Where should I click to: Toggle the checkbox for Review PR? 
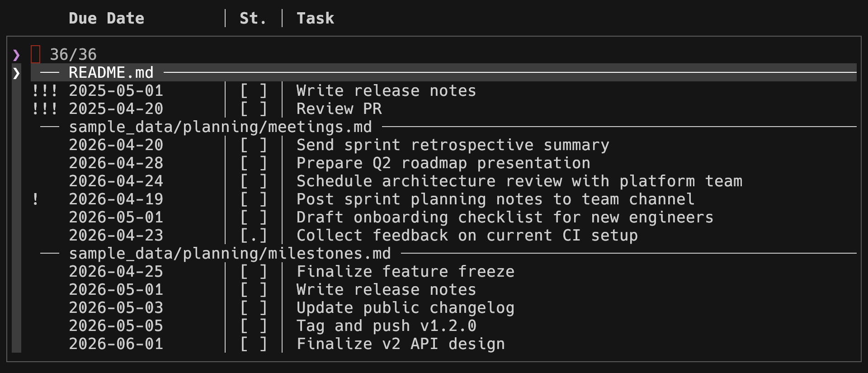[x=253, y=109]
